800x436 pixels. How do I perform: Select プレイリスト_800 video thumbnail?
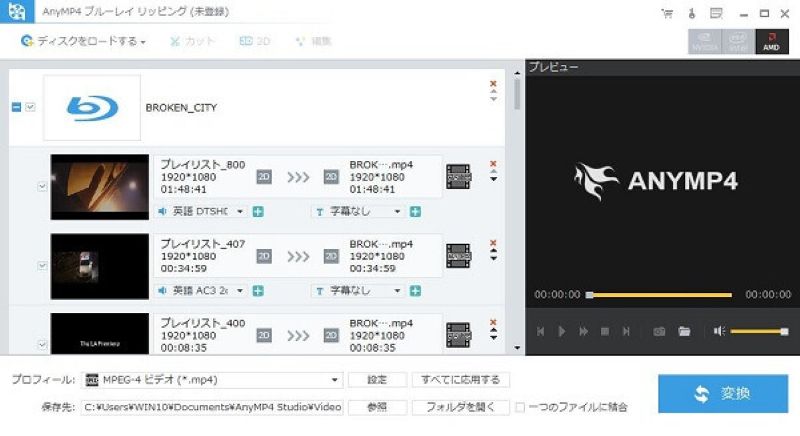[99, 187]
